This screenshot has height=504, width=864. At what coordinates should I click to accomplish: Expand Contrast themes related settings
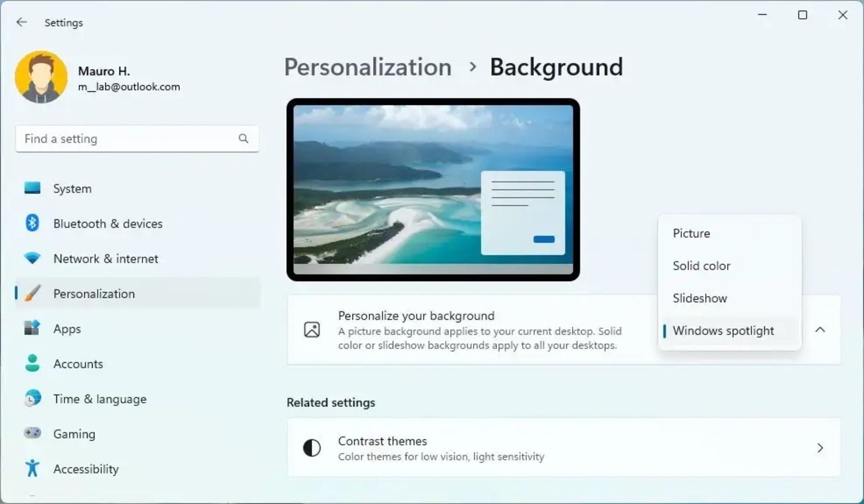click(x=820, y=448)
